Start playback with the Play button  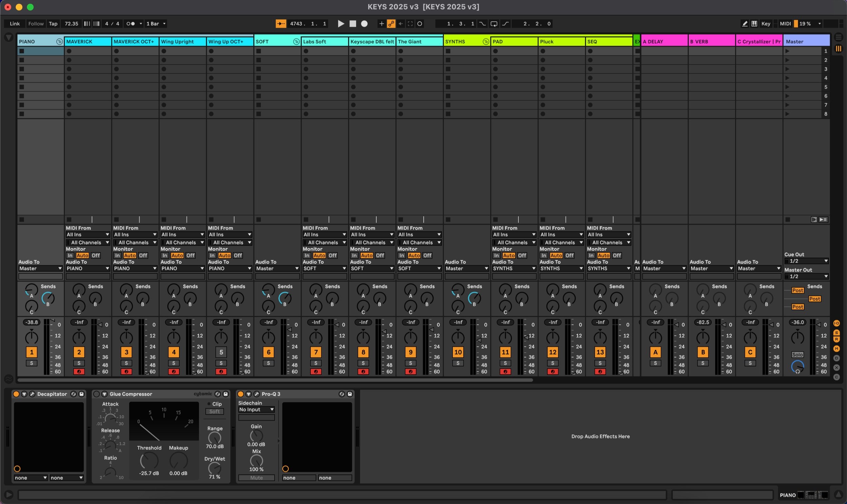341,24
